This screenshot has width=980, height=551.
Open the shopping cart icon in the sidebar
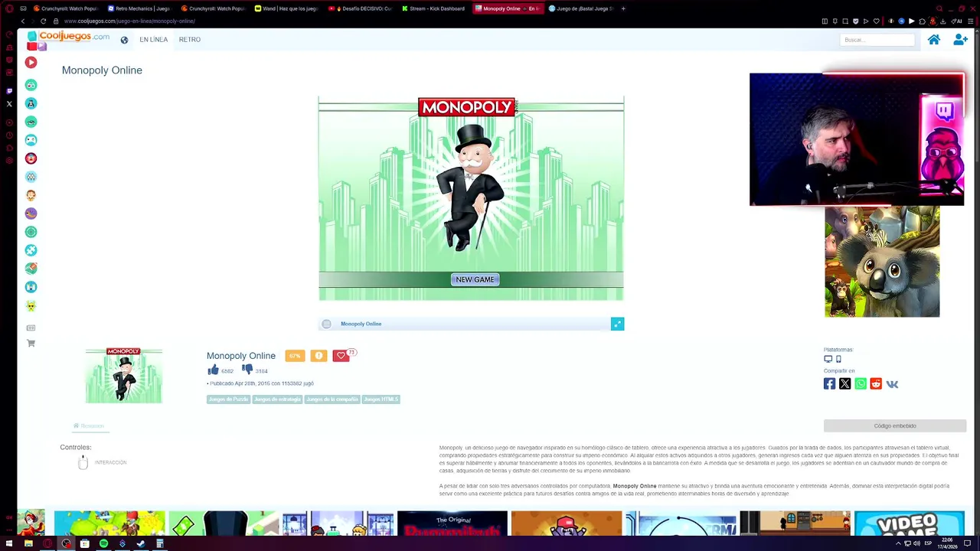pos(31,344)
